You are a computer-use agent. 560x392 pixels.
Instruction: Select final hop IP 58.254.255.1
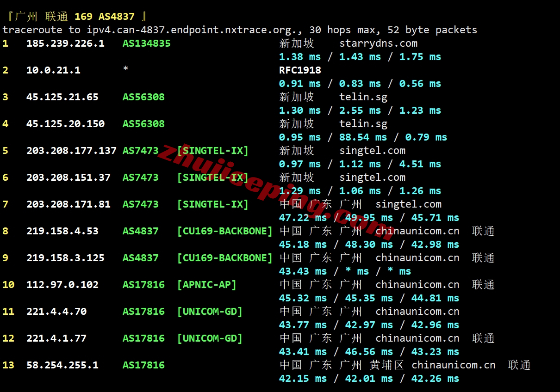[x=62, y=365]
